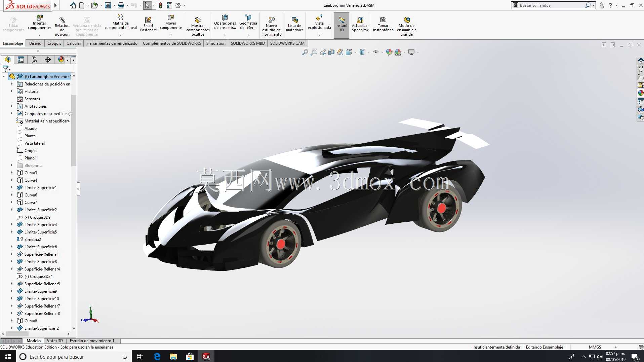Toggle the Select arrow tool
Image resolution: width=644 pixels, height=362 pixels.
click(x=147, y=5)
